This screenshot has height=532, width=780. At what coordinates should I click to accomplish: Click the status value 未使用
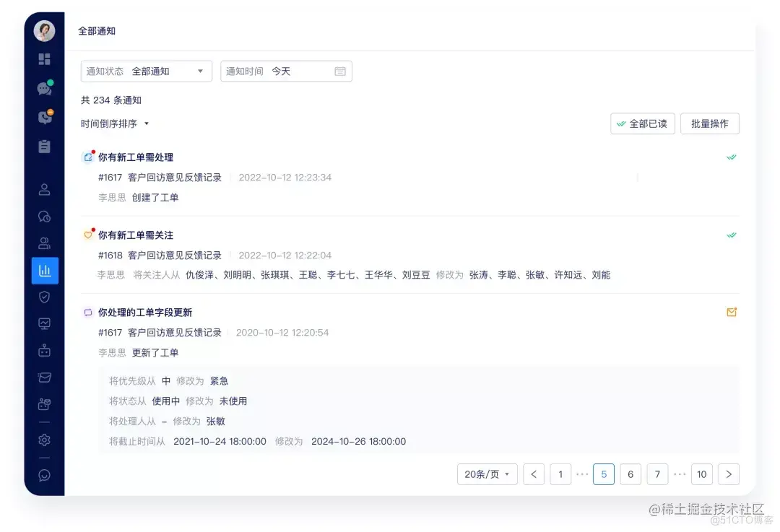233,401
